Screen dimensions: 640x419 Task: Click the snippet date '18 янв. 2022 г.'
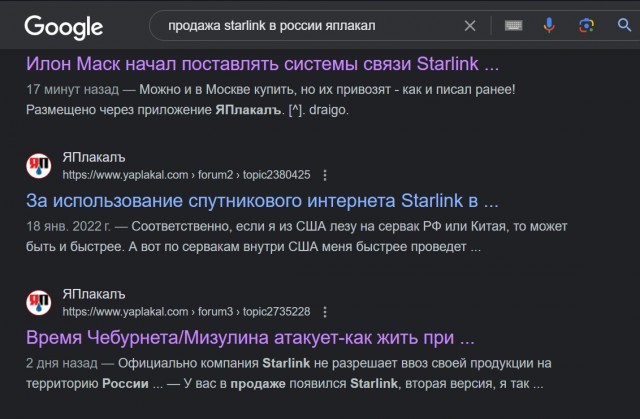point(68,226)
